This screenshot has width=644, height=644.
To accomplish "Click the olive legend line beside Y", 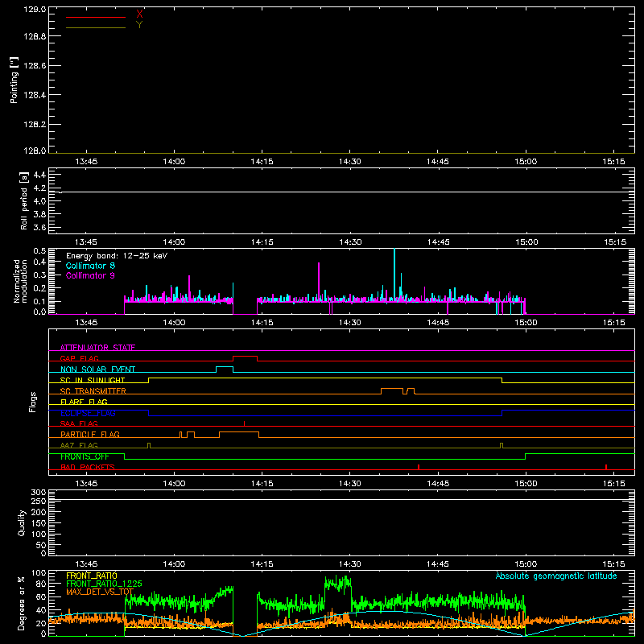I will coord(96,27).
